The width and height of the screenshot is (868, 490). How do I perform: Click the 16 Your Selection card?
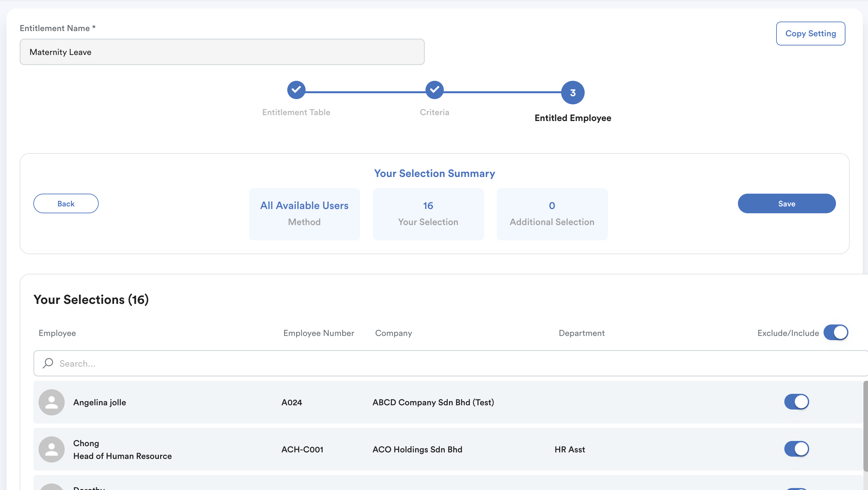428,214
